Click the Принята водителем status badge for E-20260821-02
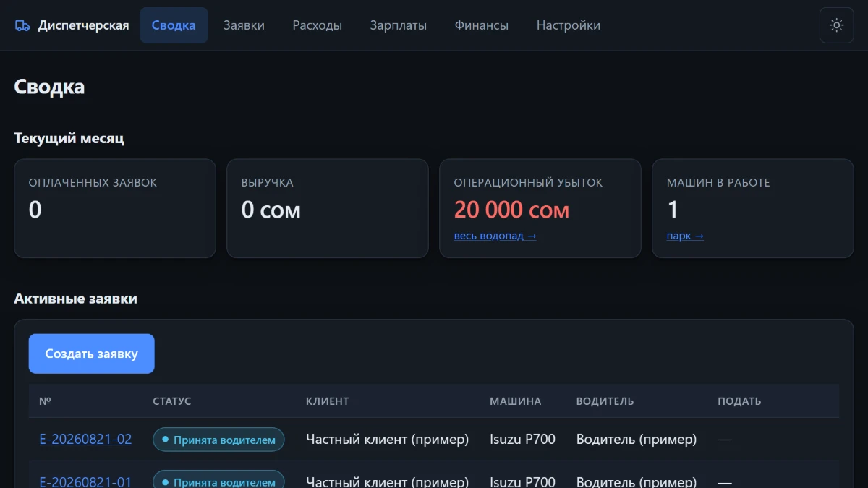 pos(218,440)
